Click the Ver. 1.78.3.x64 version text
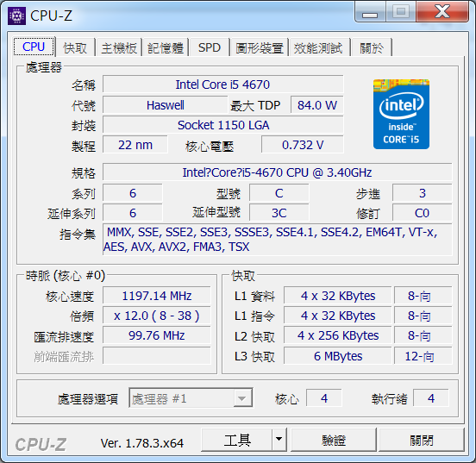 pos(142,443)
